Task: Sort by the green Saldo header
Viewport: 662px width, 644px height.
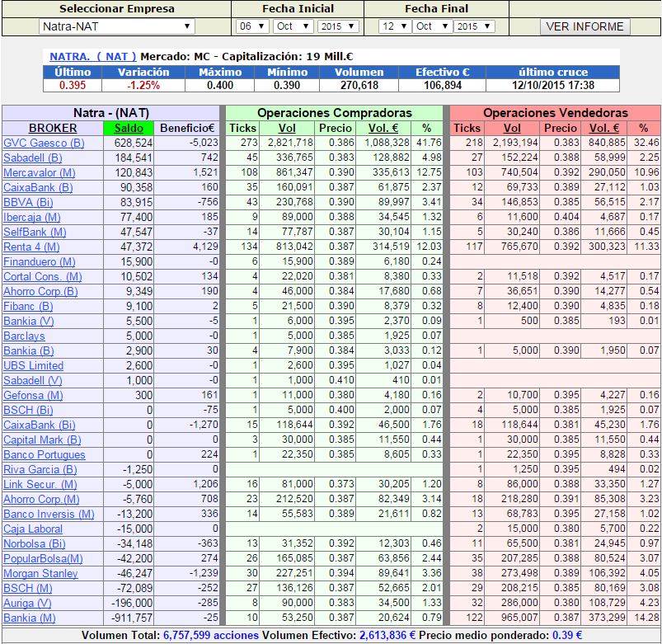Action: (x=129, y=128)
